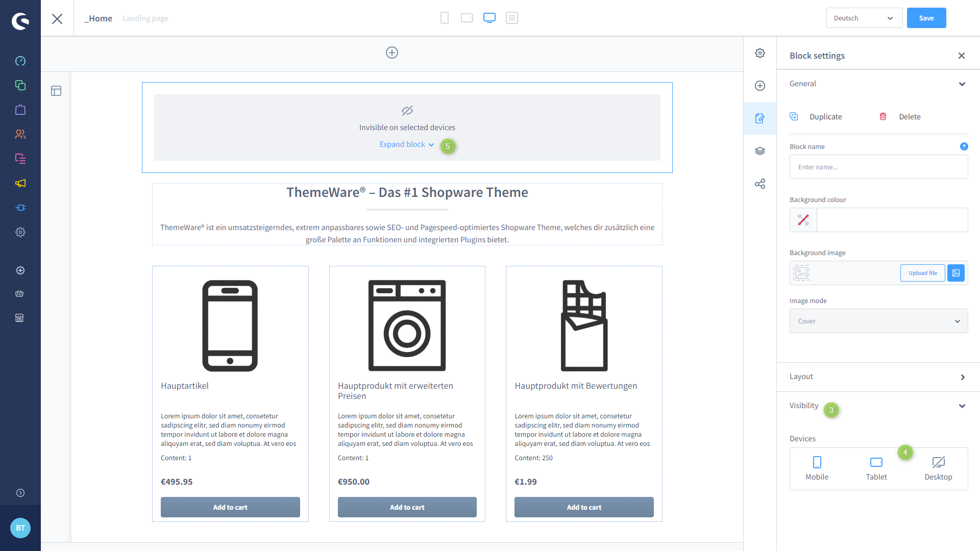Add Hauptprodukt mit Bewertungen to cart
This screenshot has width=980, height=551.
coord(584,507)
